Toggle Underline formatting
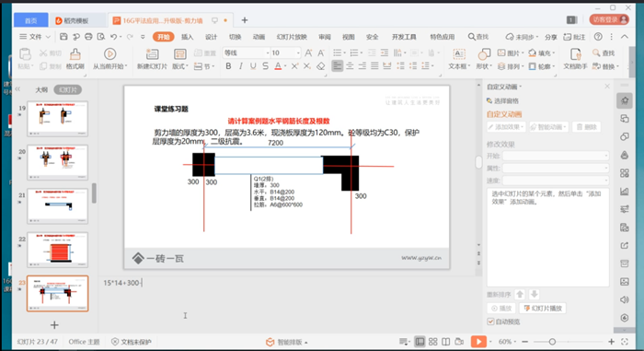 click(x=253, y=65)
